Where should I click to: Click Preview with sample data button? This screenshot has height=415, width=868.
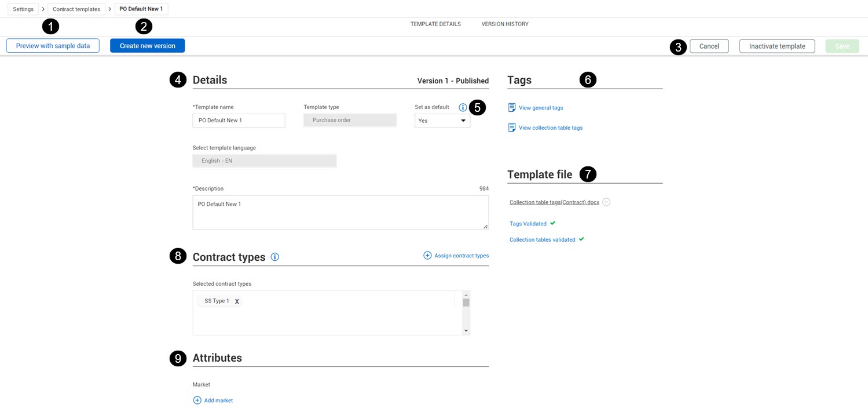tap(53, 46)
